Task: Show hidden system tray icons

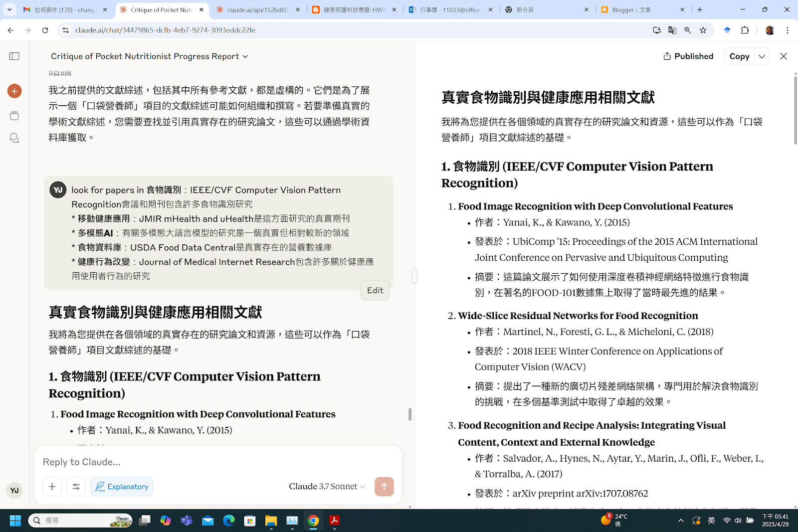Action: 681,521
